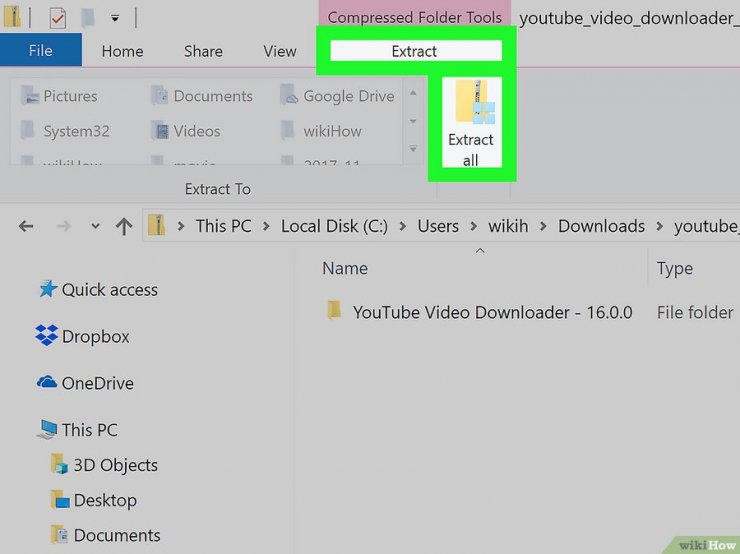Expand chevron after Users breadcrumb

coord(473,227)
